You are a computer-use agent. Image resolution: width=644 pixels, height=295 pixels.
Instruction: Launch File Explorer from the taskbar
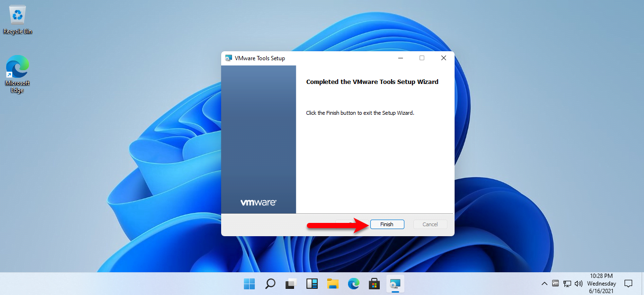point(333,284)
